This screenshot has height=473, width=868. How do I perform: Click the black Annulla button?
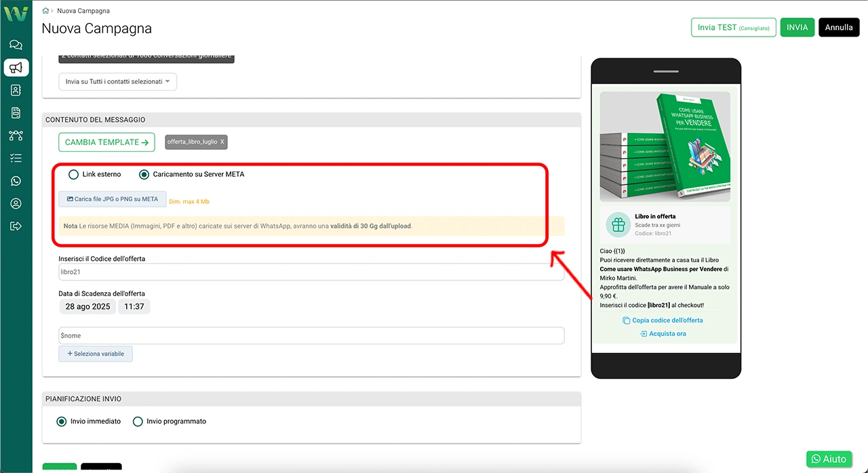[x=839, y=28]
